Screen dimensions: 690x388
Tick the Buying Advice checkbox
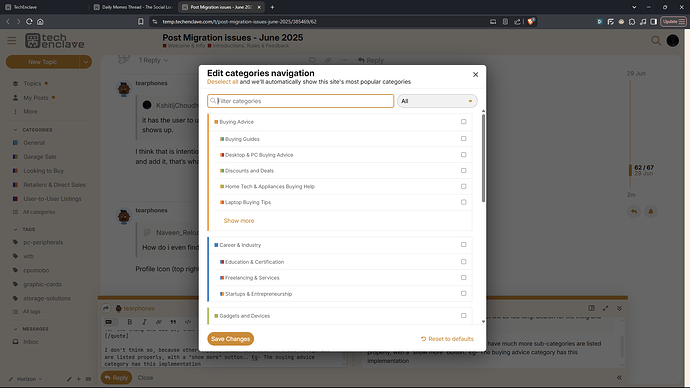(x=463, y=121)
